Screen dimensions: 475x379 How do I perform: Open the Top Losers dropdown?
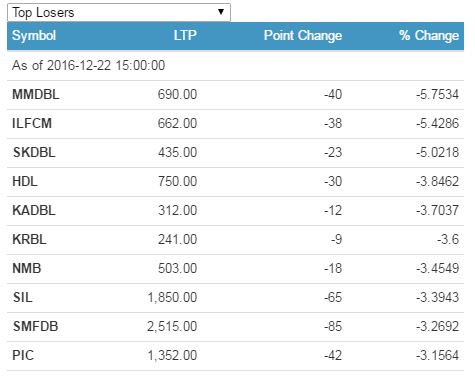pyautogui.click(x=119, y=12)
